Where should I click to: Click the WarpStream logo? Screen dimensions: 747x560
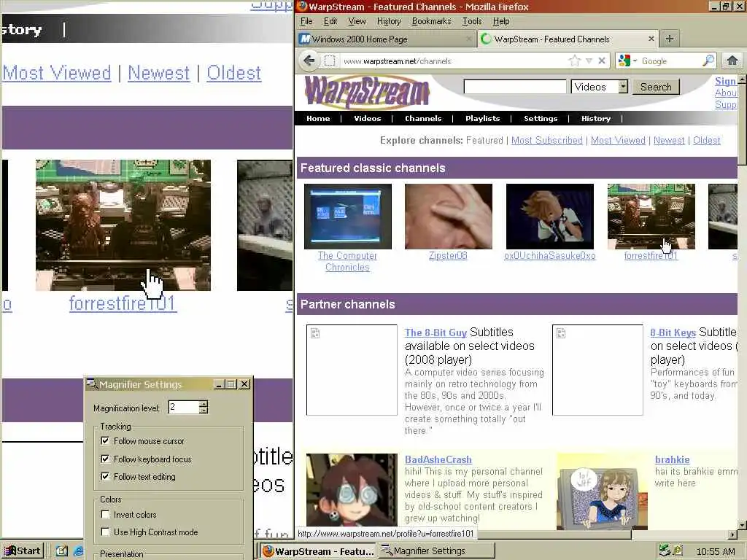[x=367, y=91]
